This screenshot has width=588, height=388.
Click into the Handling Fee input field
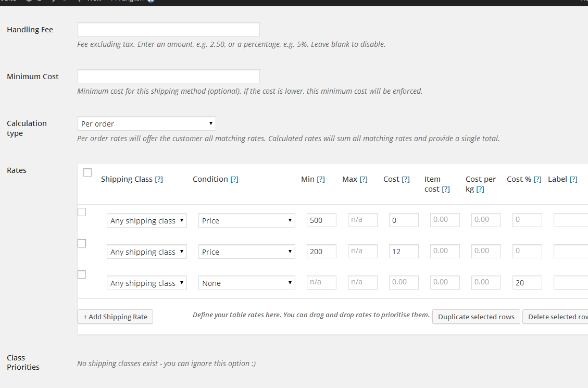pos(168,30)
